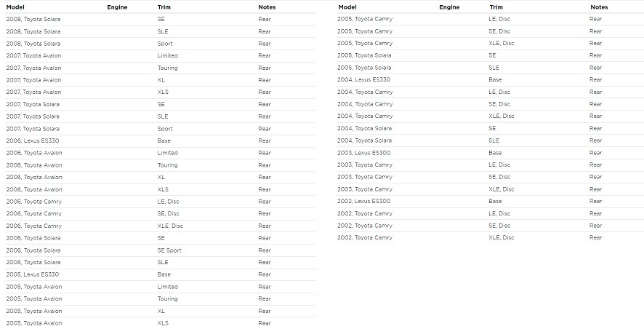644x329 pixels.
Task: Click the 2006 Toyota Avalon Limited trim
Action: click(x=167, y=153)
